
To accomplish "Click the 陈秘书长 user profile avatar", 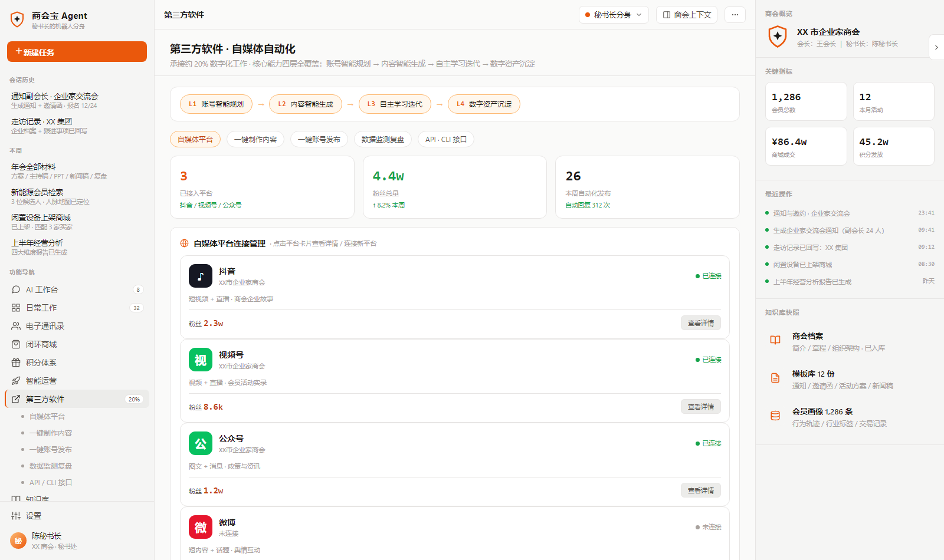I will point(18,541).
